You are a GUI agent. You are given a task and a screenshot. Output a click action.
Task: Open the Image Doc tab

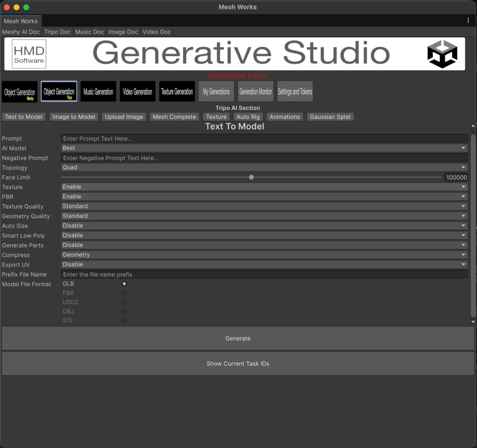pyautogui.click(x=123, y=32)
